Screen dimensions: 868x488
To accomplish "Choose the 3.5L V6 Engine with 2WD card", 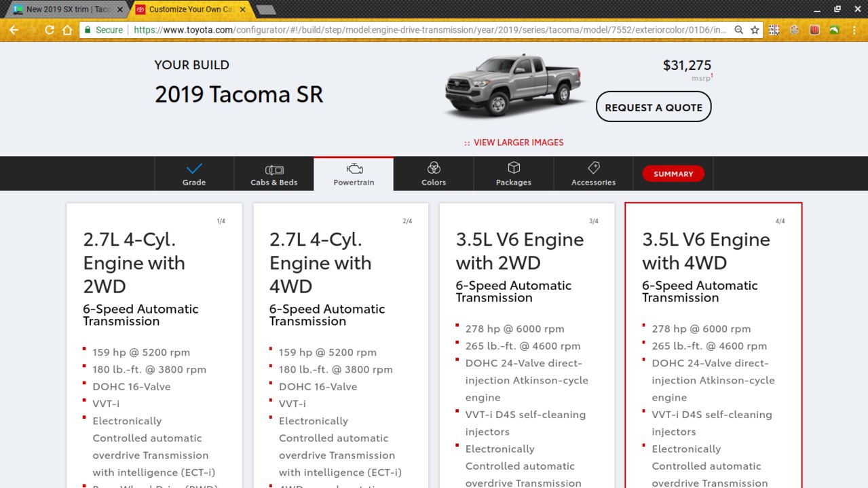I will 527,345.
